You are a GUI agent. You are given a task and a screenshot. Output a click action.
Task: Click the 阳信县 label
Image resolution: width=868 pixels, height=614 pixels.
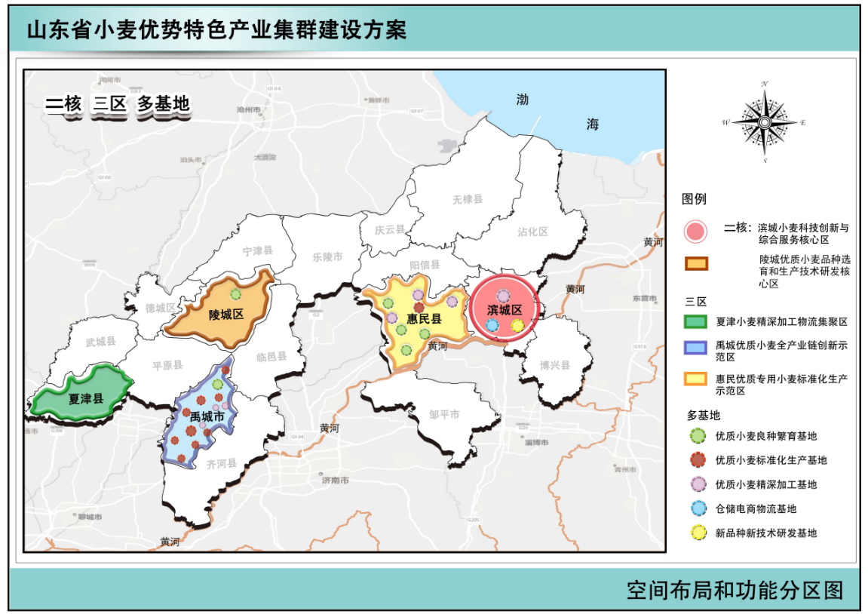tap(425, 266)
